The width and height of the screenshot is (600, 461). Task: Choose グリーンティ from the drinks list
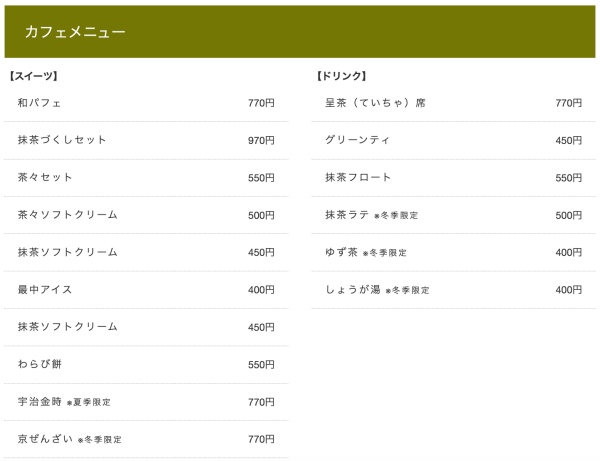(x=358, y=140)
